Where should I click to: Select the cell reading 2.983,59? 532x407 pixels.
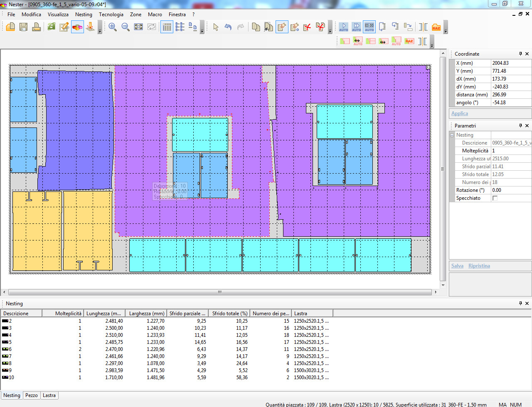coord(114,370)
